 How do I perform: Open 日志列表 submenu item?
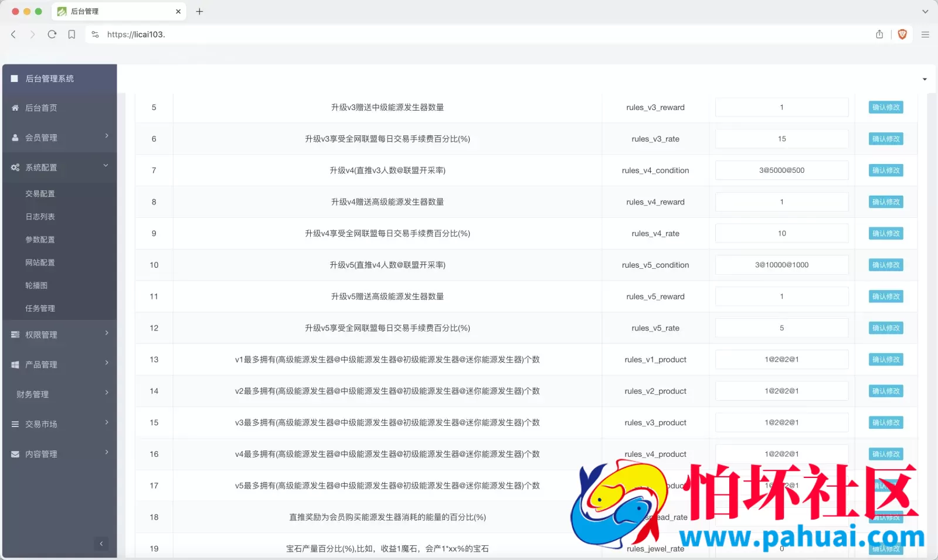40,217
